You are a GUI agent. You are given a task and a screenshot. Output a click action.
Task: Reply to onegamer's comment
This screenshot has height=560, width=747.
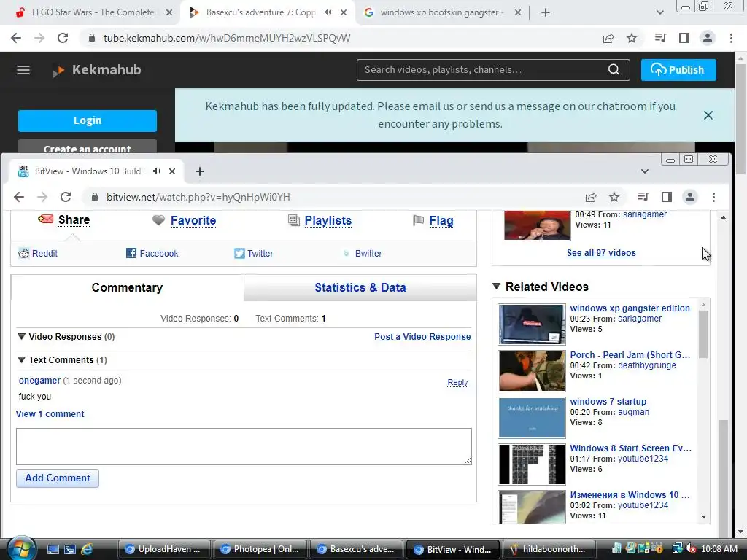(457, 382)
